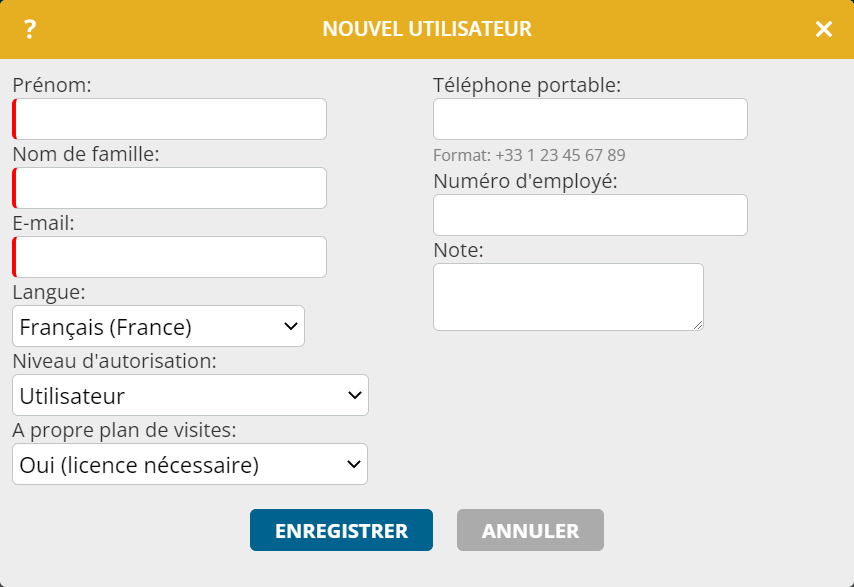Open help via the question mark icon
This screenshot has width=854, height=587.
(x=30, y=29)
